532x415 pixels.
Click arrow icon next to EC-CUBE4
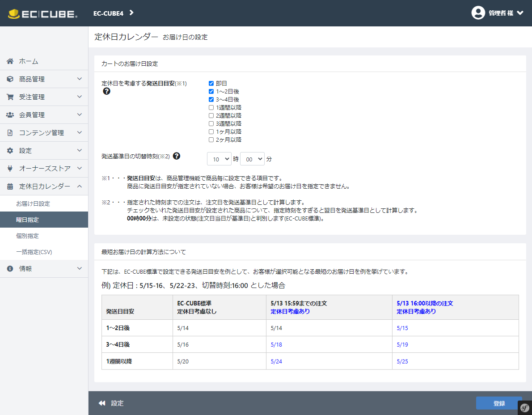(x=131, y=13)
